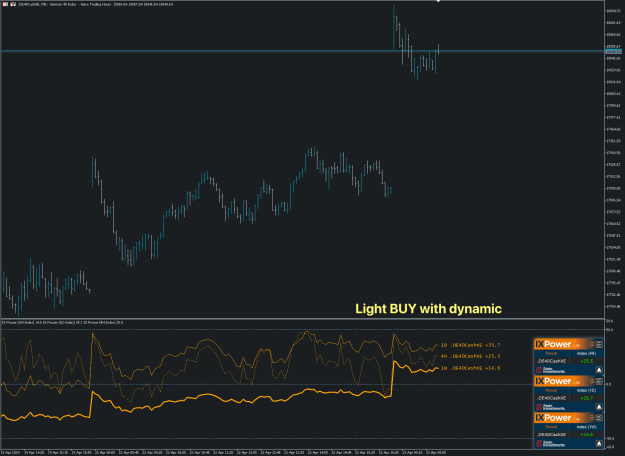Image resolution: width=625 pixels, height=456 pixels.
Task: Select the Index column header in the +14.6 panel
Action: click(x=586, y=427)
